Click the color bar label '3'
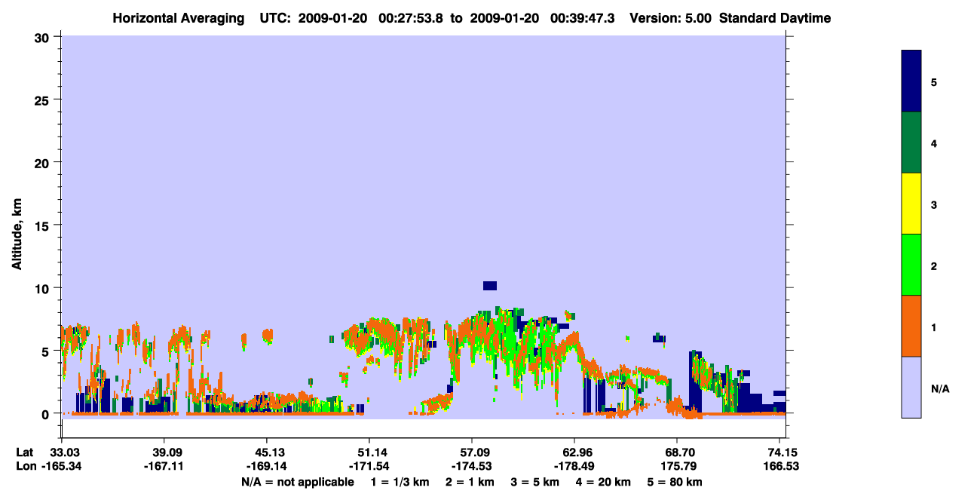The width and height of the screenshot is (980, 503). tap(934, 204)
